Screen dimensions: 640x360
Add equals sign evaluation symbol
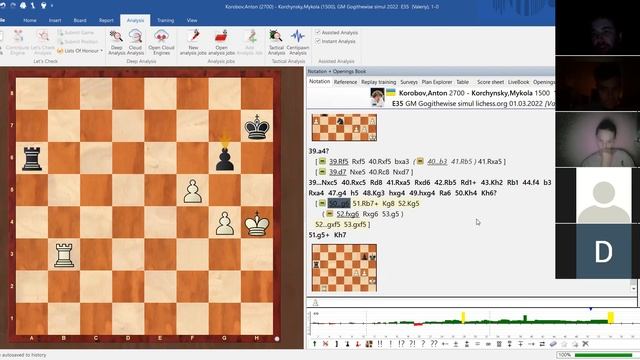click(x=477, y=344)
